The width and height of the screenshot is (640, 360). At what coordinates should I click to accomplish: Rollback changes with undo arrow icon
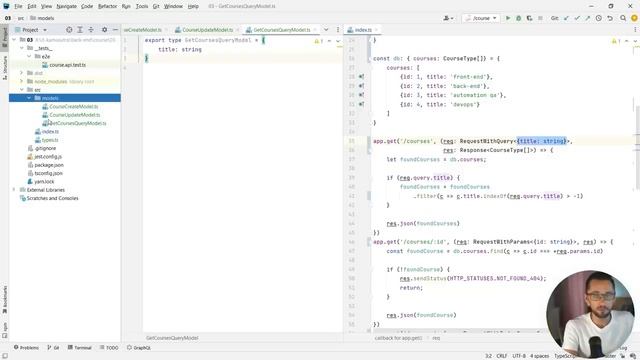pos(610,18)
